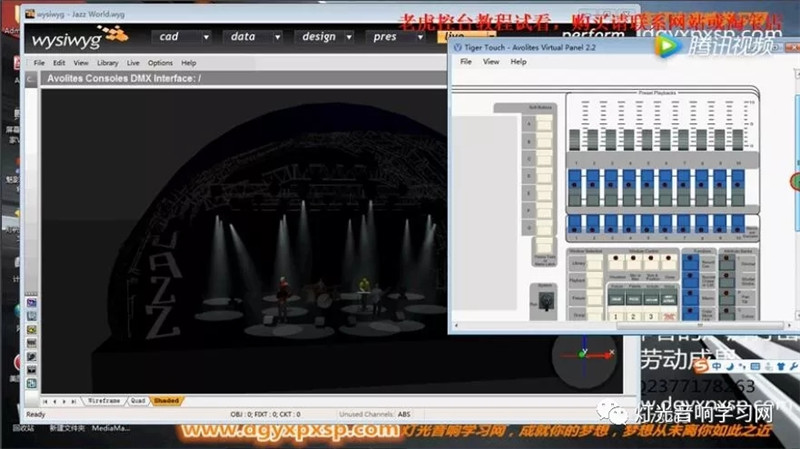This screenshot has height=449, width=800.
Task: Open the data mode dropdown arrow
Action: click(x=278, y=37)
